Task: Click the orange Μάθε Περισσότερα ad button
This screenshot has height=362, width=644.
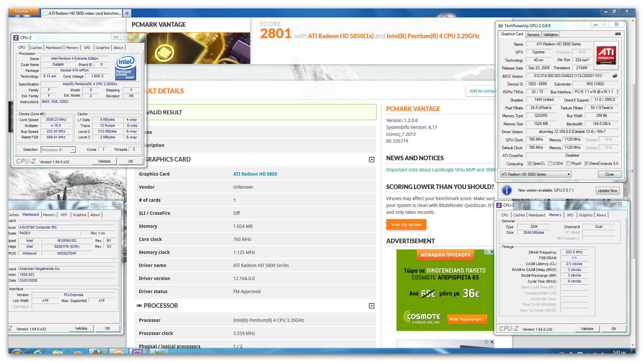Action: point(467,319)
